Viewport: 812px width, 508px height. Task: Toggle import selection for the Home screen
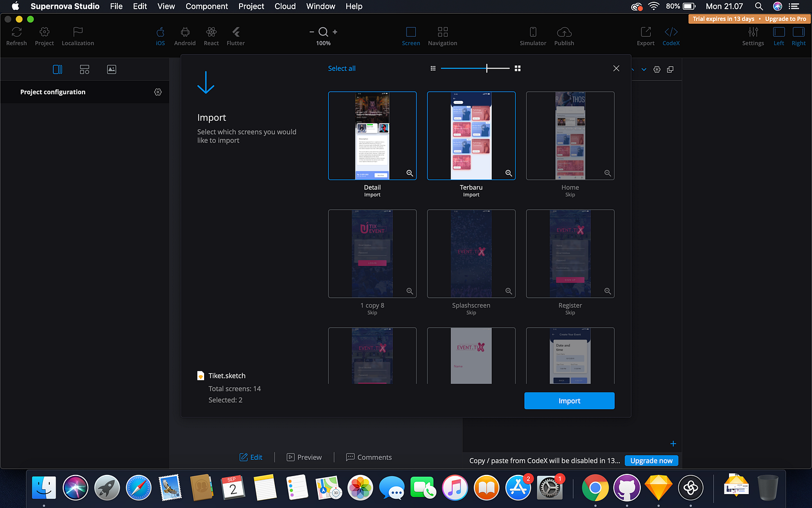pos(570,135)
